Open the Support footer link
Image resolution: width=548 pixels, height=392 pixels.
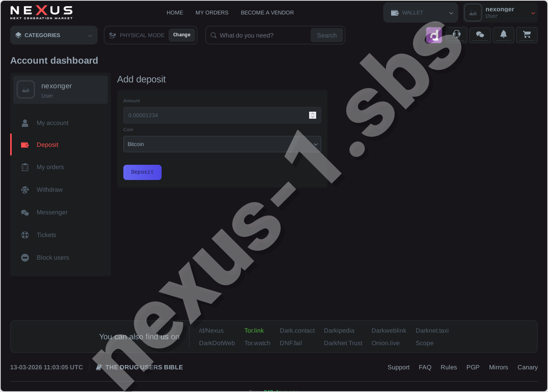click(x=399, y=367)
